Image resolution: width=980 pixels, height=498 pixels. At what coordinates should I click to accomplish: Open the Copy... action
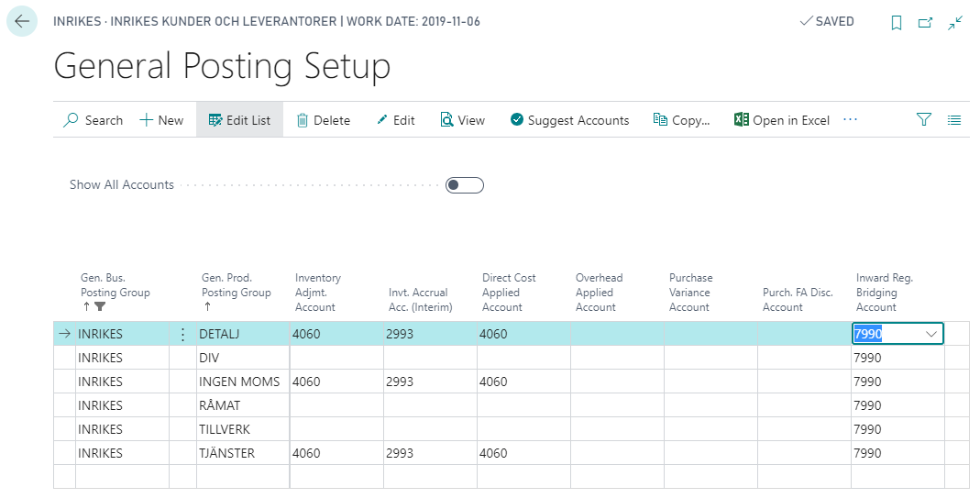point(681,120)
